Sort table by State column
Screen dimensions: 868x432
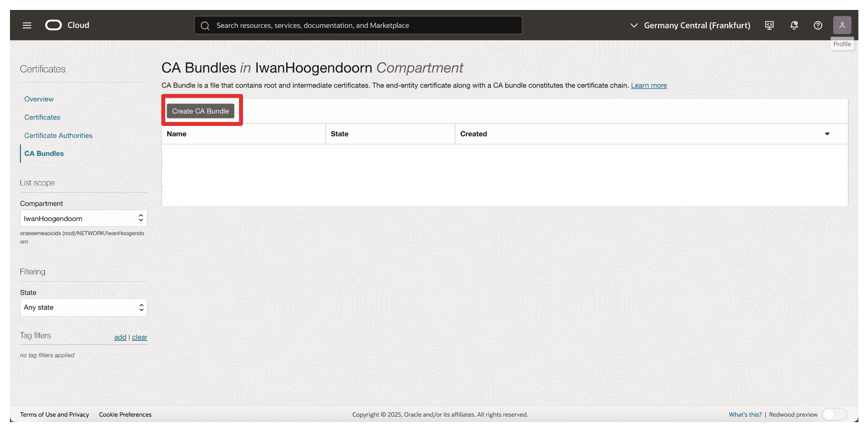340,134
